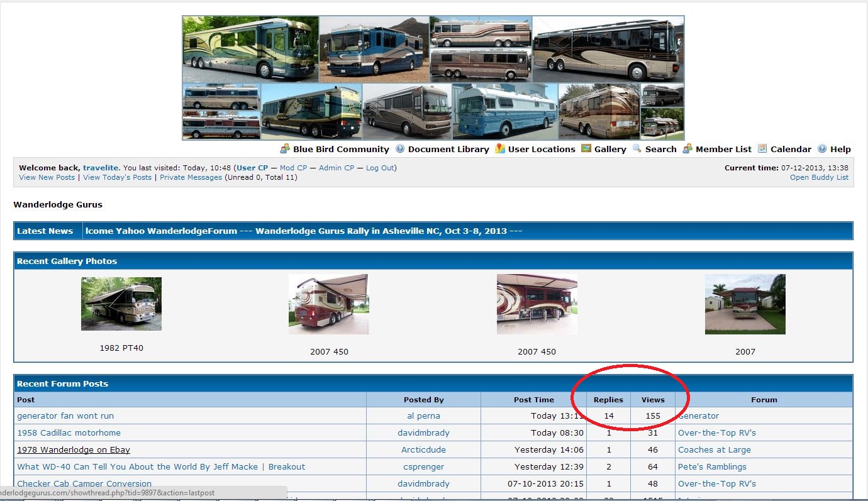
Task: Open the '1978 Wanderlodge on Ebay' post
Action: coord(74,449)
